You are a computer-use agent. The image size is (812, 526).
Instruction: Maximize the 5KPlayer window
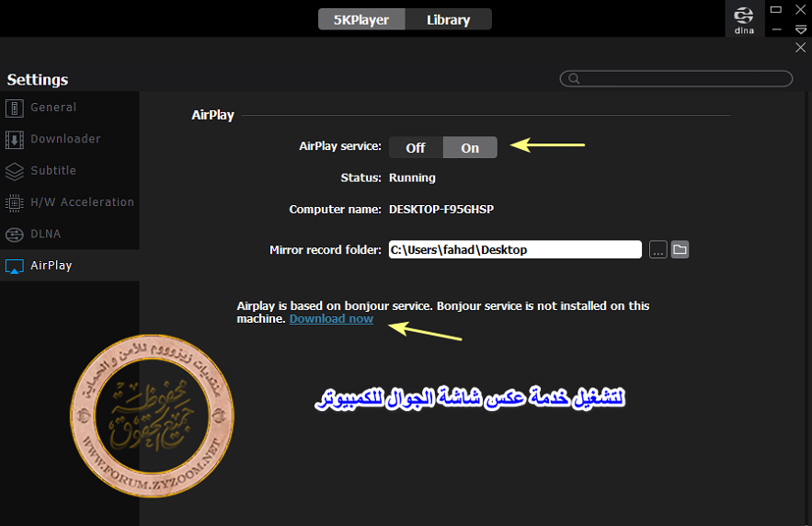click(x=776, y=9)
